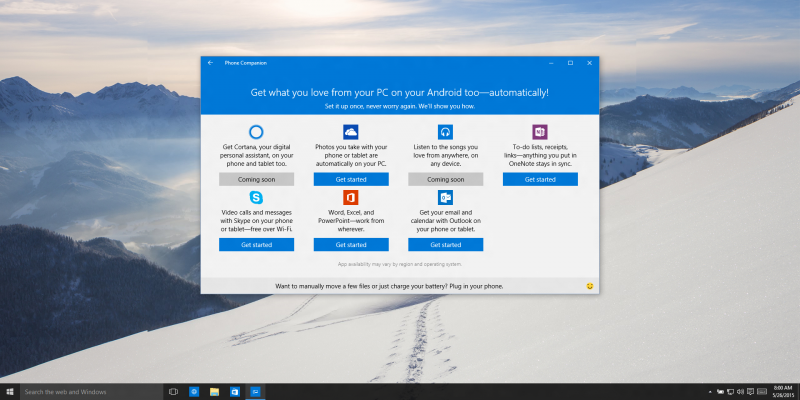Image resolution: width=800 pixels, height=400 pixels.
Task: Click the Skype icon
Action: coord(256,197)
